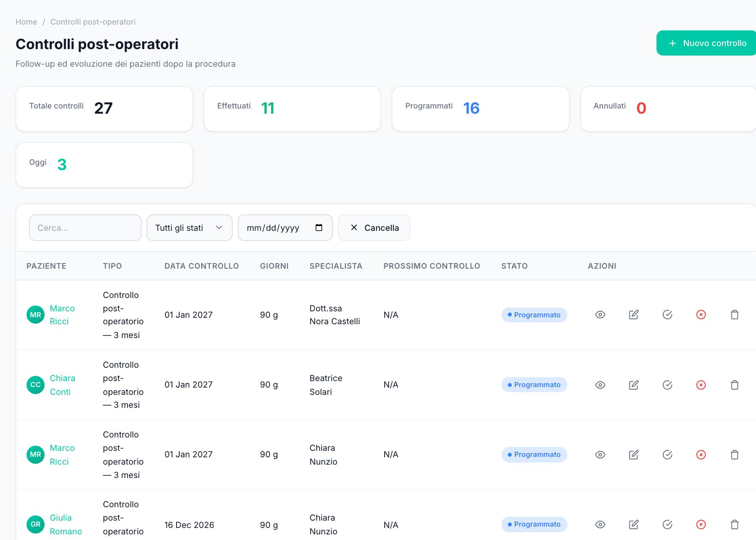Delete Chiara Conti check-up with trash icon
The height and width of the screenshot is (540, 756).
[x=734, y=385]
